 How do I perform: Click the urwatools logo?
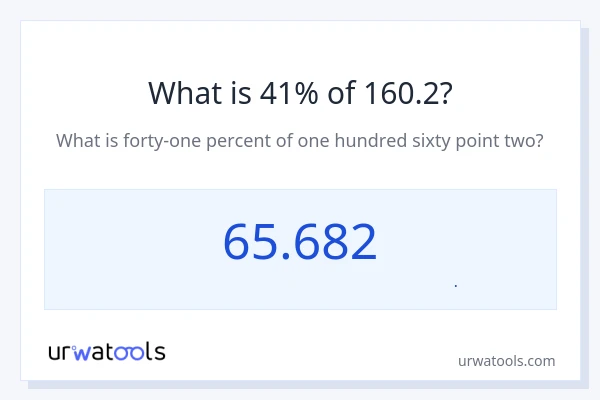106,351
